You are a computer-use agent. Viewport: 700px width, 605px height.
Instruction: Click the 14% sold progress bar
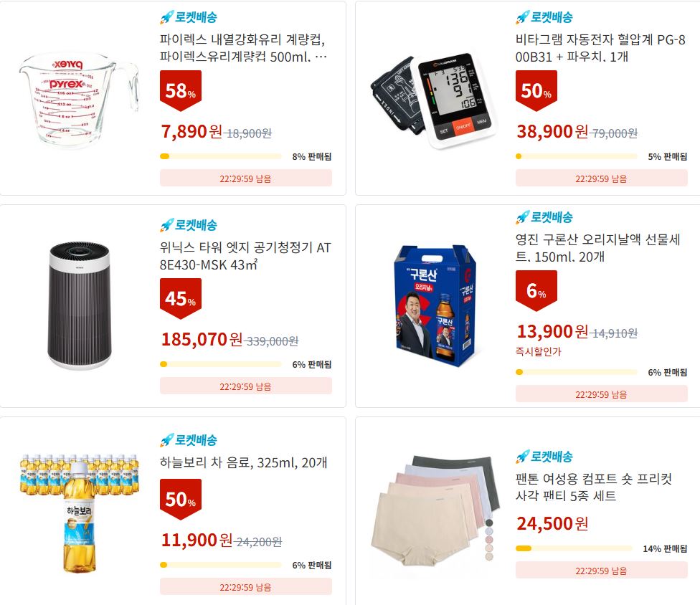point(574,548)
